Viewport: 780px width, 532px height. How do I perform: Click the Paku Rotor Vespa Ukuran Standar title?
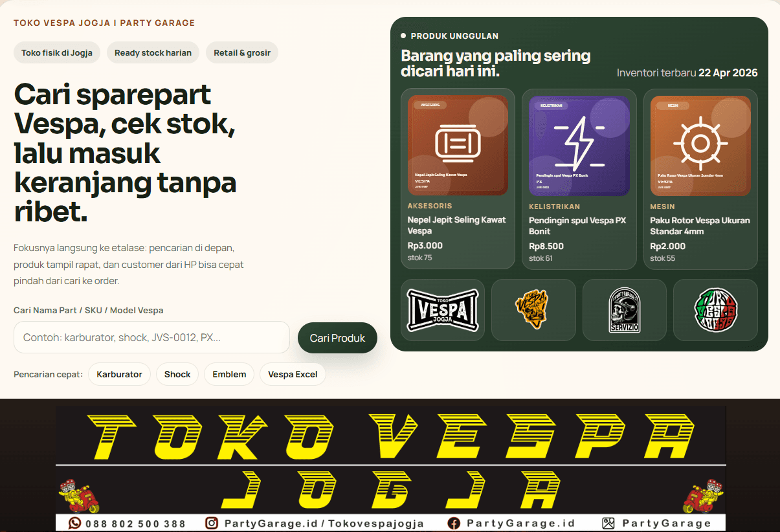[700, 226]
